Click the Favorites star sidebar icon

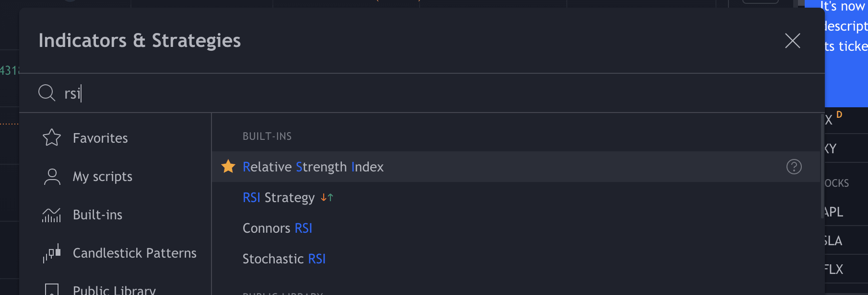point(51,137)
